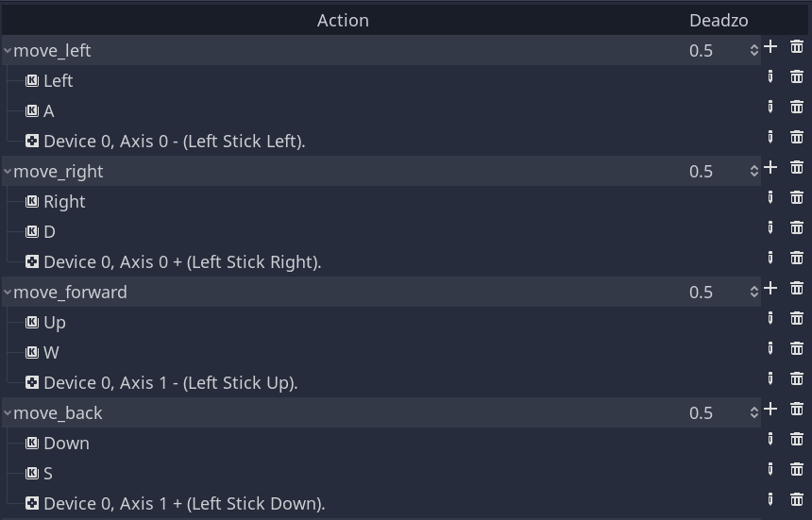Edit the Left Stick Right axis event

[x=770, y=259]
